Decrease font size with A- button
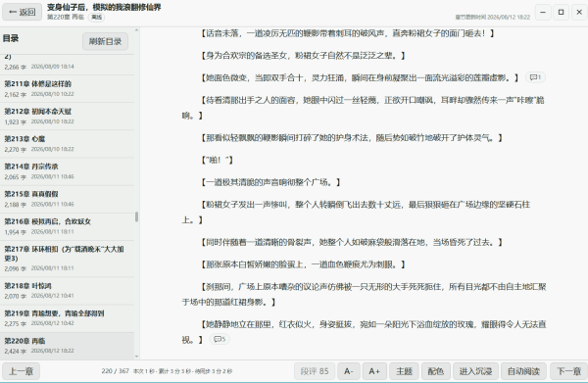 click(349, 371)
